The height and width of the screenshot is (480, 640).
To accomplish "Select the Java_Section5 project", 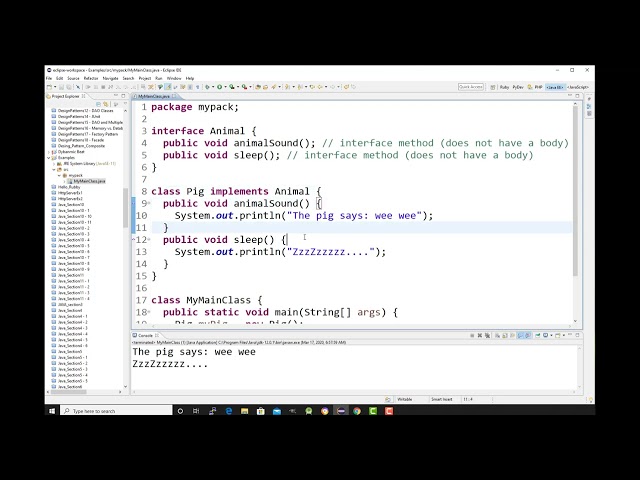I will coord(67,351).
